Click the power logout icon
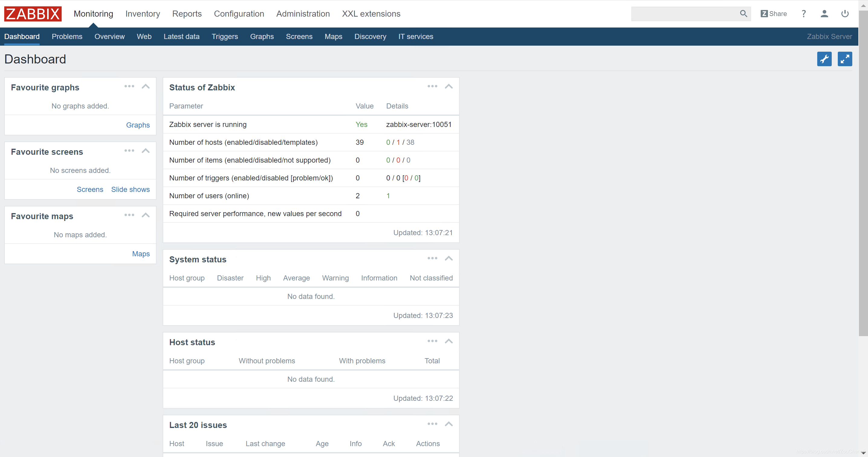The width and height of the screenshot is (868, 457). pos(845,14)
